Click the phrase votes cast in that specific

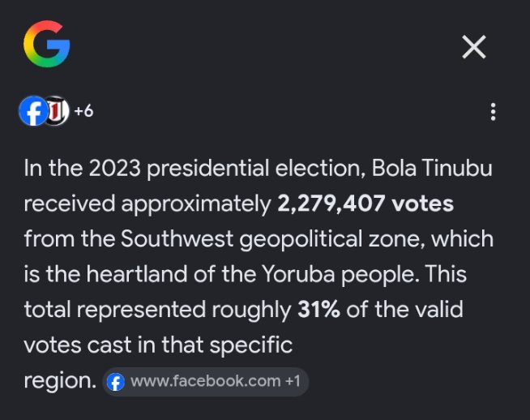[158, 345]
